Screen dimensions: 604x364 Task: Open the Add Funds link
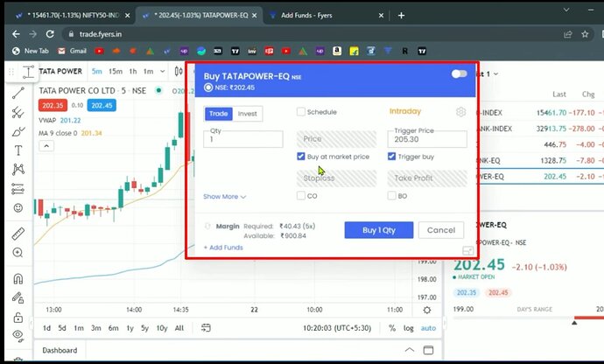coord(223,248)
